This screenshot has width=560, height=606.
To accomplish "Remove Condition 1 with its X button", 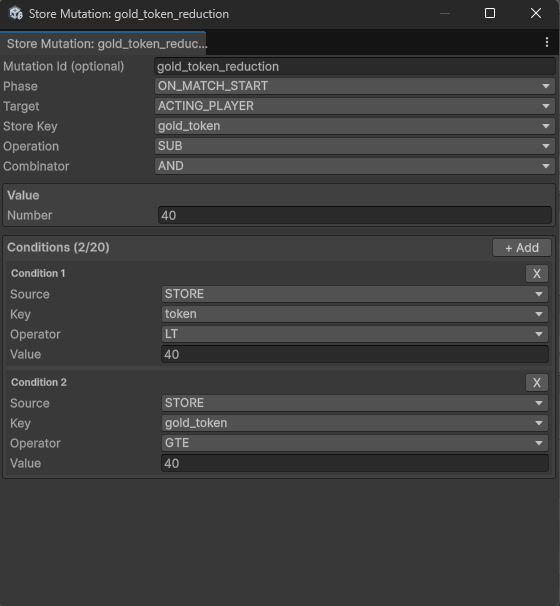I will click(536, 274).
